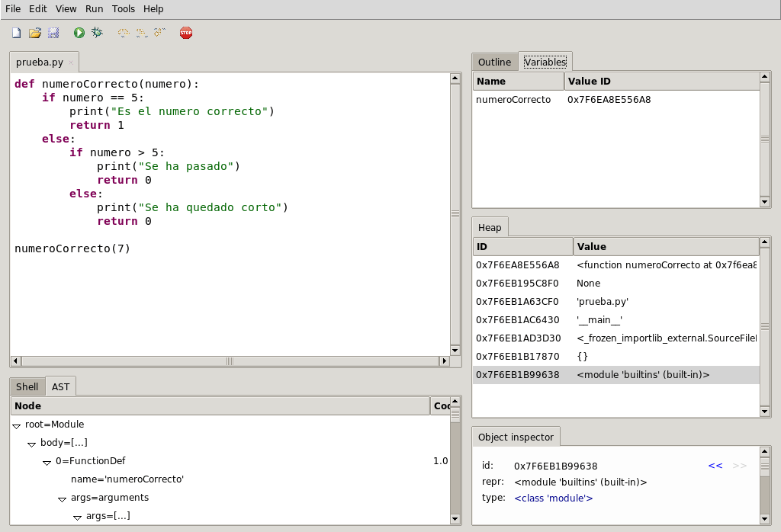Select the Variables tab
781x532 pixels.
click(545, 62)
